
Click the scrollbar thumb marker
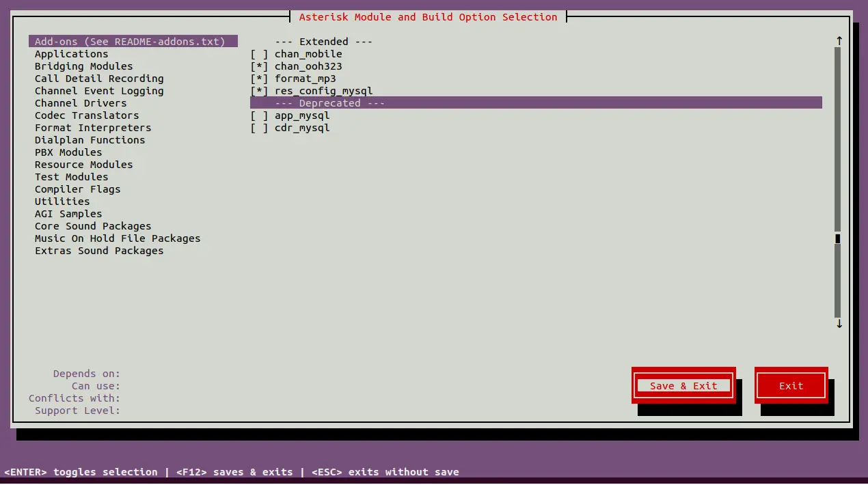[838, 238]
